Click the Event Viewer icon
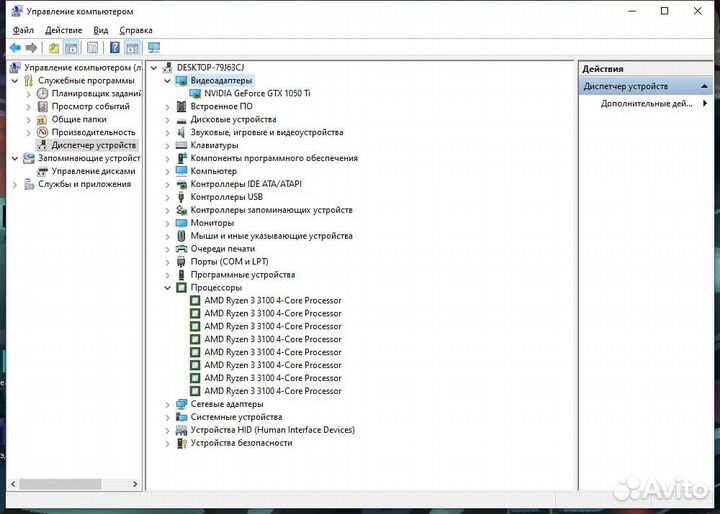The height and width of the screenshot is (514, 720). [x=42, y=106]
